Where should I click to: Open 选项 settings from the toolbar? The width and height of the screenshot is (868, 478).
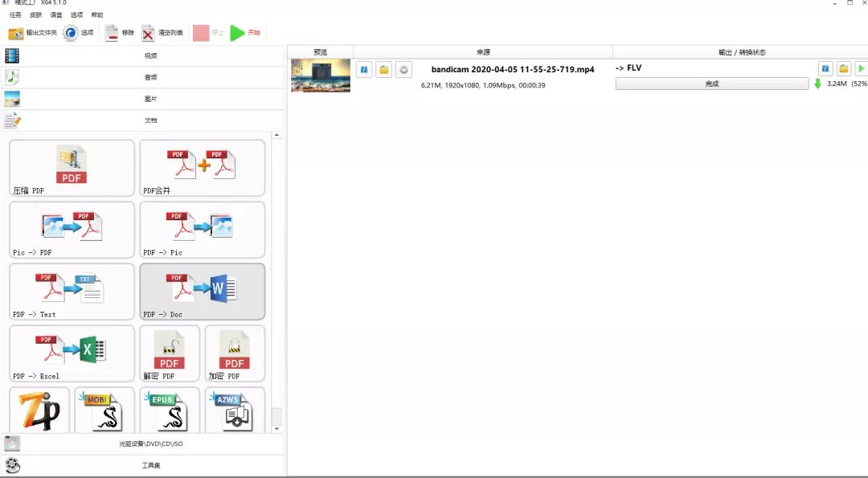[78, 33]
